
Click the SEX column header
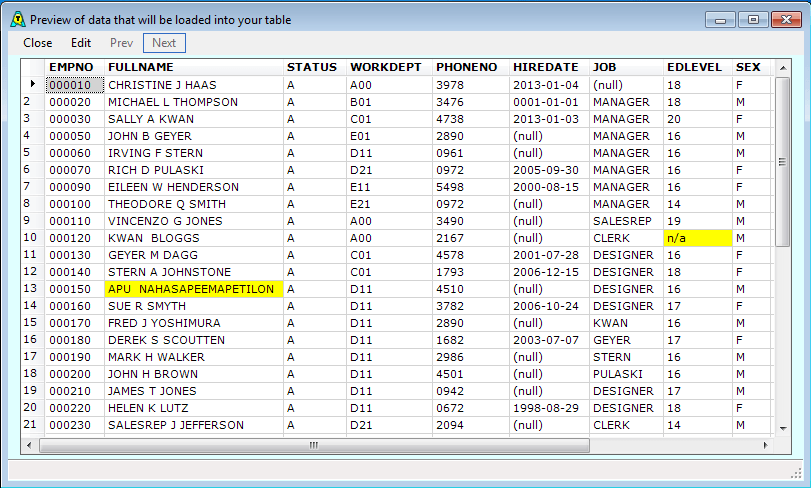pos(752,67)
